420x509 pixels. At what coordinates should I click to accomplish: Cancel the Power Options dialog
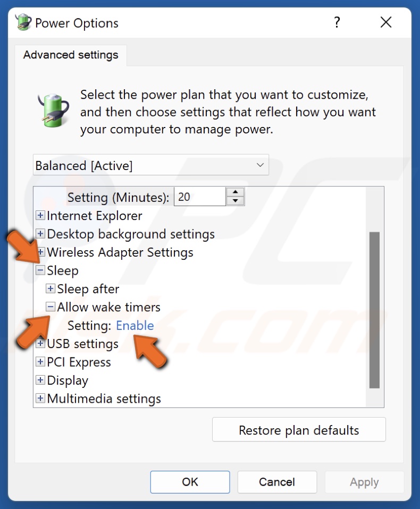pyautogui.click(x=277, y=482)
